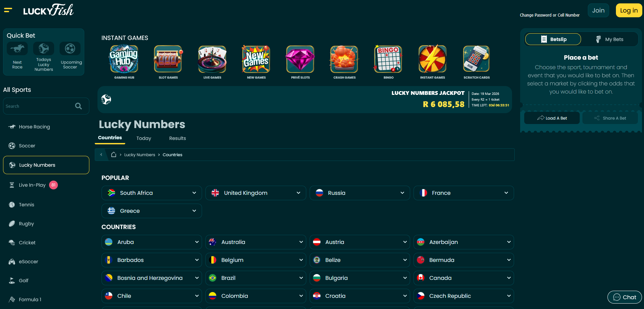Switch to the Results tab
Image resolution: width=644 pixels, height=309 pixels.
click(177, 138)
